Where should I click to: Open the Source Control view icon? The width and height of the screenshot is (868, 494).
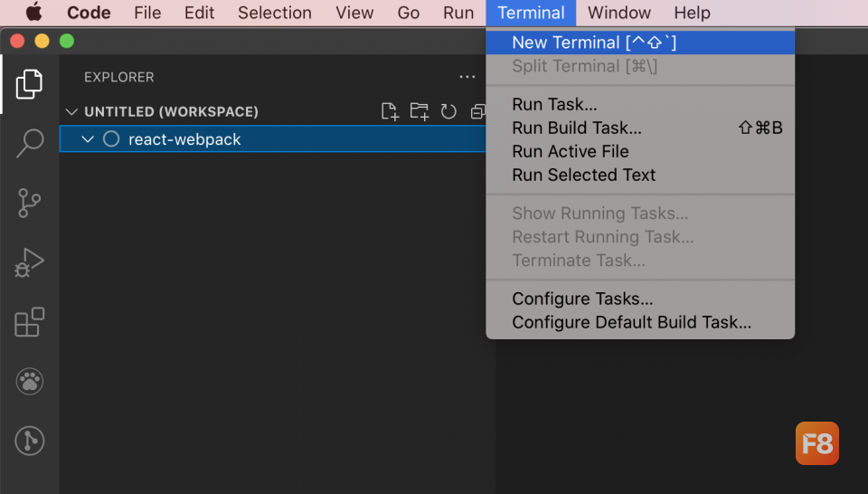[29, 203]
